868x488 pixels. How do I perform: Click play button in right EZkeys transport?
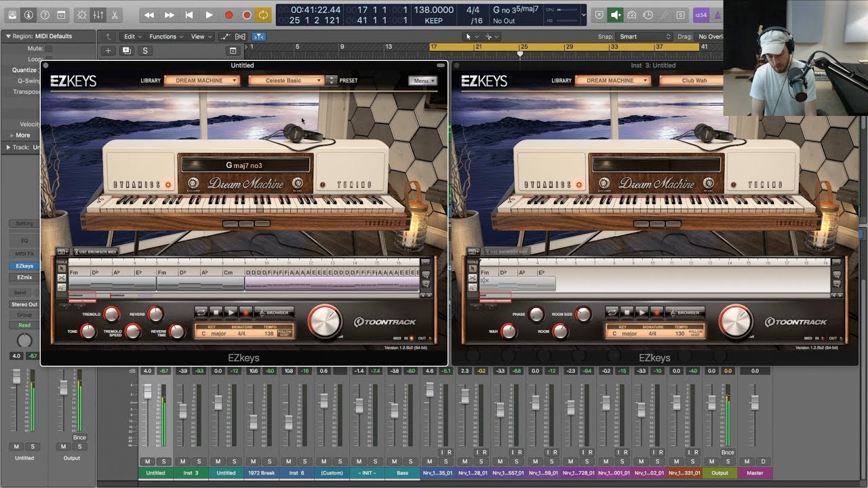(x=641, y=312)
